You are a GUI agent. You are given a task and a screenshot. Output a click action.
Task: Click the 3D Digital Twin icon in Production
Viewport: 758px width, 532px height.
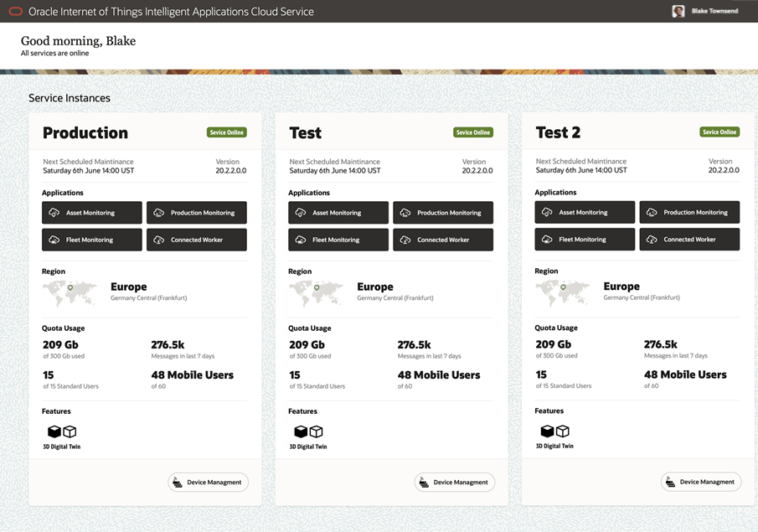[x=62, y=431]
